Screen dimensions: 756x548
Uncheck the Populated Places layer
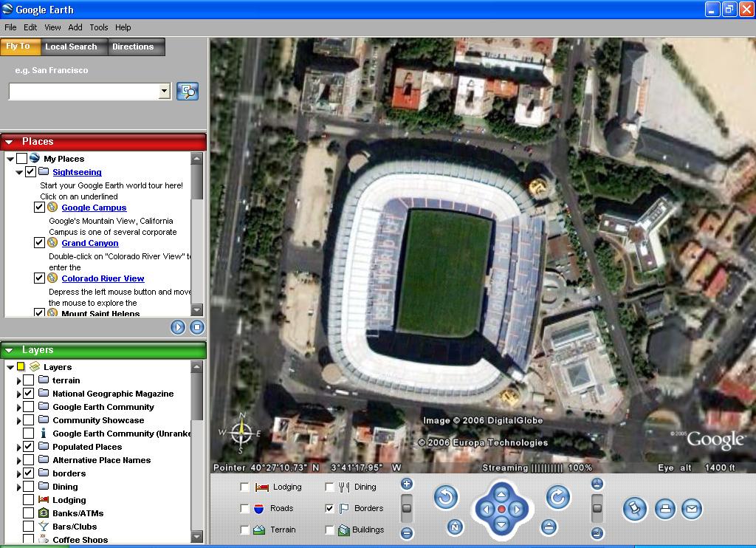coord(29,446)
